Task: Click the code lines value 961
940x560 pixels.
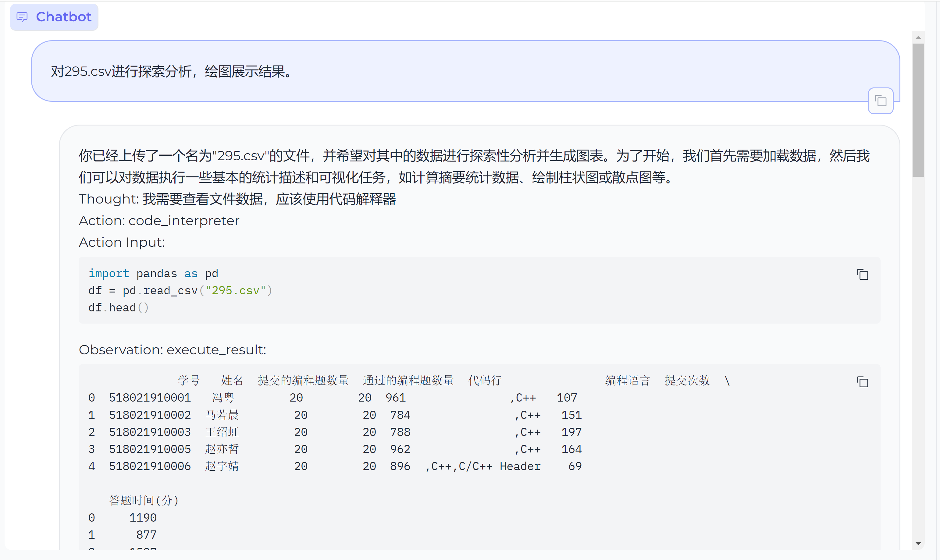Action: click(x=396, y=398)
